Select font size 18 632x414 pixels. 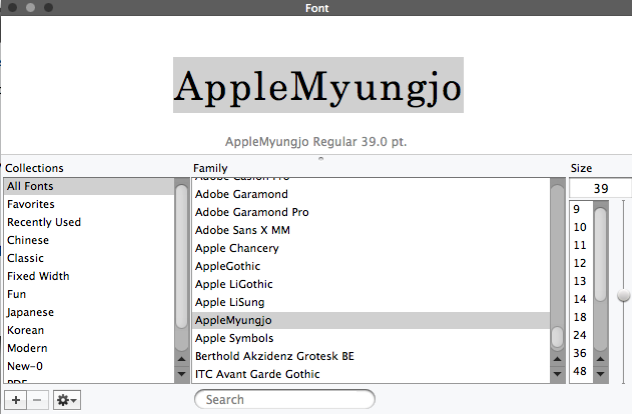tap(581, 317)
